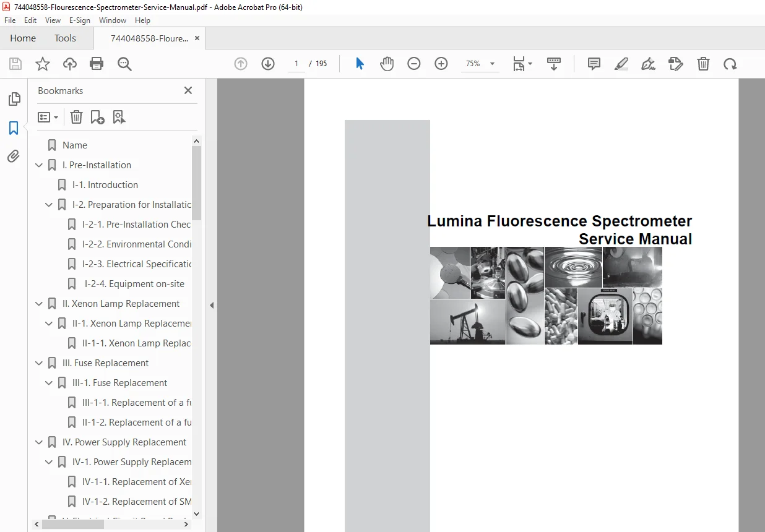Activate the Hand pan tool
Viewport: 765px width, 532px height.
point(387,64)
